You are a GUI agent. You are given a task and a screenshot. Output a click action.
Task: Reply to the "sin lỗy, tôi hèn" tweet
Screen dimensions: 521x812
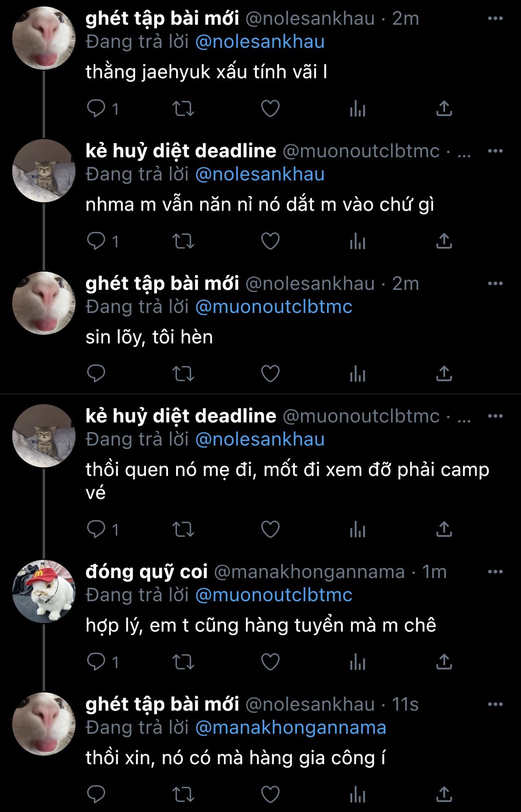point(96,374)
